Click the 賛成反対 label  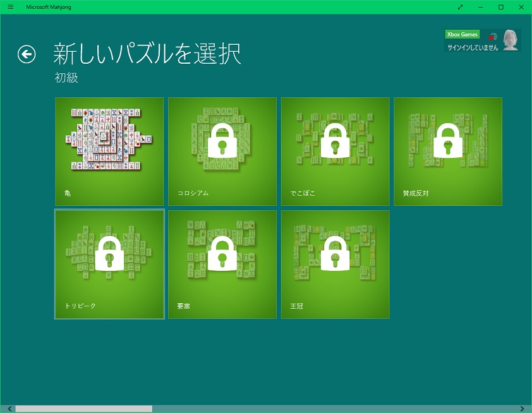tap(416, 193)
